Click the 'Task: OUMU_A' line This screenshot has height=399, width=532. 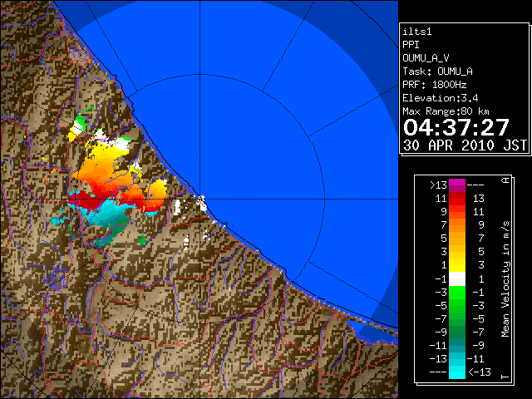(437, 71)
